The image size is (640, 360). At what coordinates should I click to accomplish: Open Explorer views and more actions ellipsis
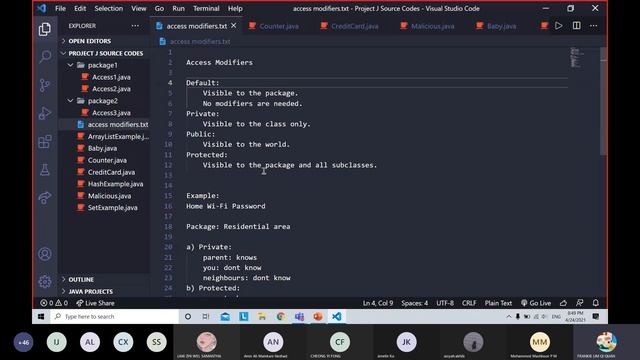(135, 26)
